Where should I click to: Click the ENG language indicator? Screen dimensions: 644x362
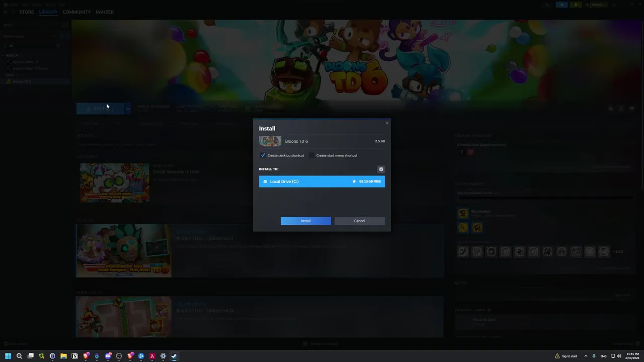[603, 356]
